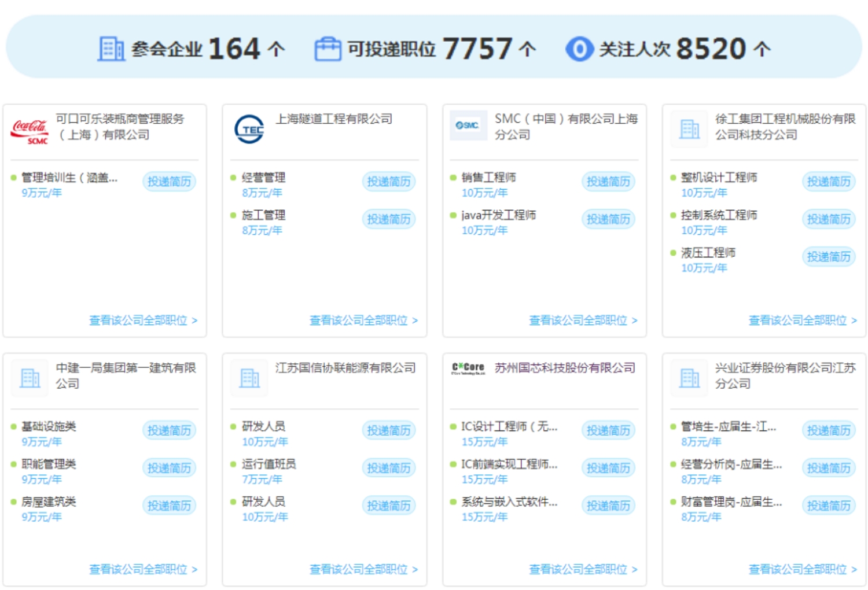Screen dimensions: 868x590
Task: Open the 财富管理岗-应届生 job listing
Action: click(x=731, y=502)
